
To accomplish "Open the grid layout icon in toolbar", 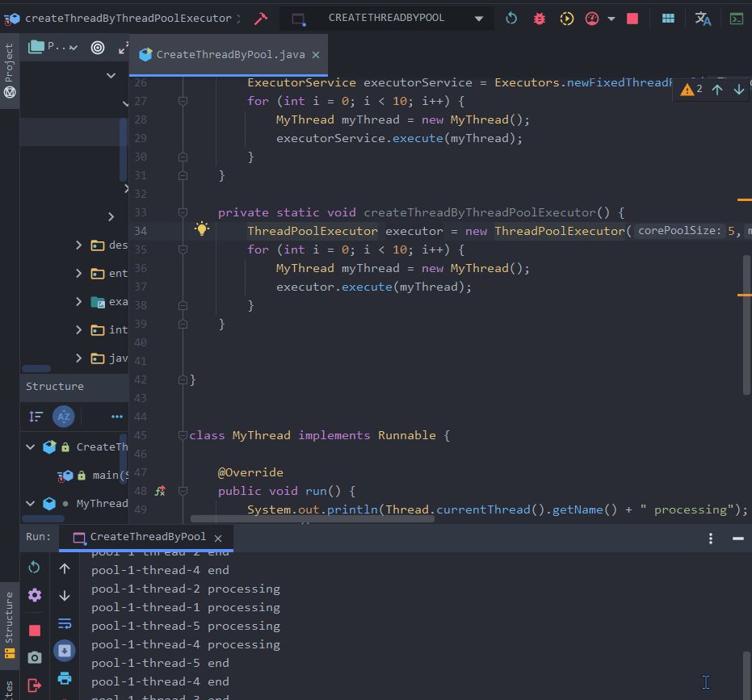I will pyautogui.click(x=667, y=19).
